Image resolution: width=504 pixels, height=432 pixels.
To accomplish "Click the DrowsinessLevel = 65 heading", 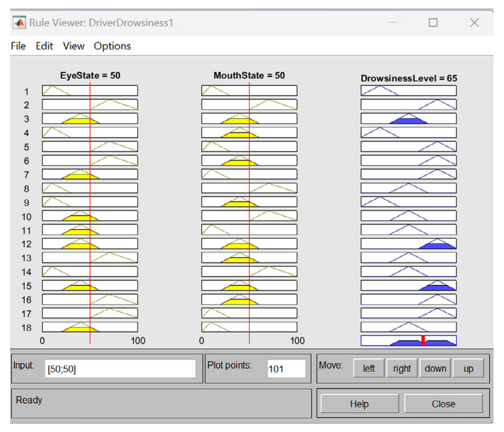I will tap(409, 79).
